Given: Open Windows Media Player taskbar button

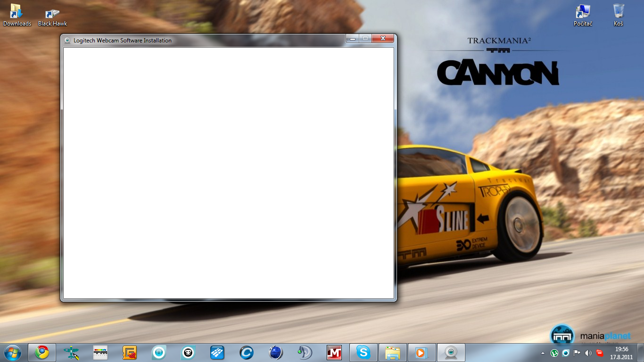Looking at the screenshot, I should pos(422,352).
